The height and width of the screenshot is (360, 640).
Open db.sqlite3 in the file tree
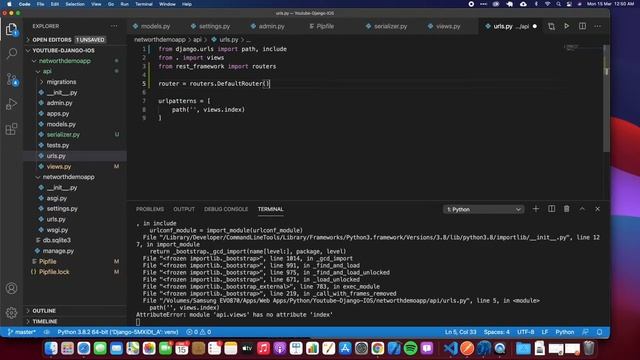tap(76, 240)
